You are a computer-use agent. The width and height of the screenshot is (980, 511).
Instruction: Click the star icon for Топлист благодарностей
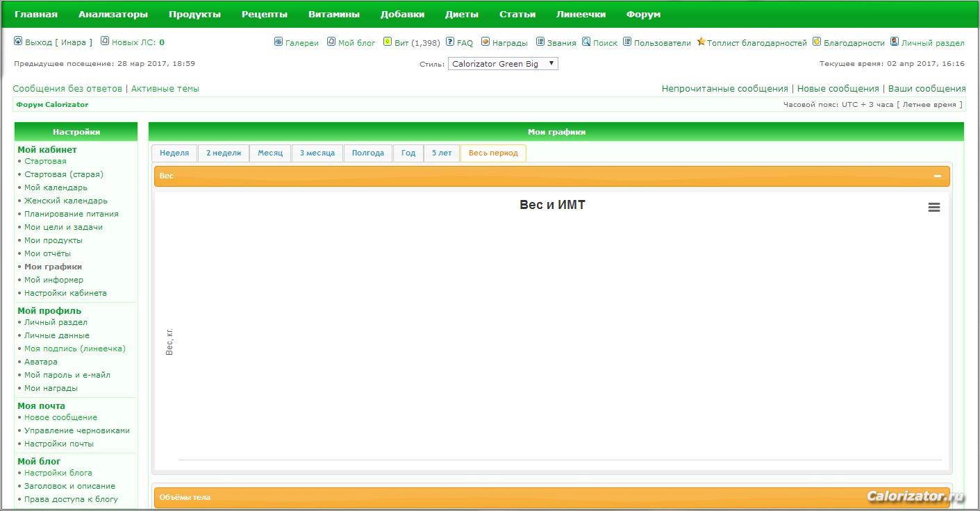(701, 42)
